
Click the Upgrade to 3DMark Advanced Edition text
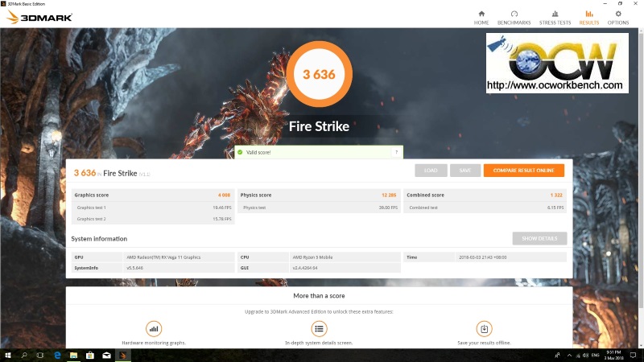319,311
